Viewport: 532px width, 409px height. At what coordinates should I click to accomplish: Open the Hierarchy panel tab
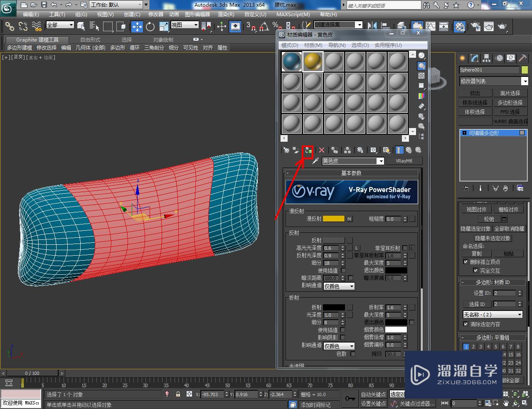487,58
